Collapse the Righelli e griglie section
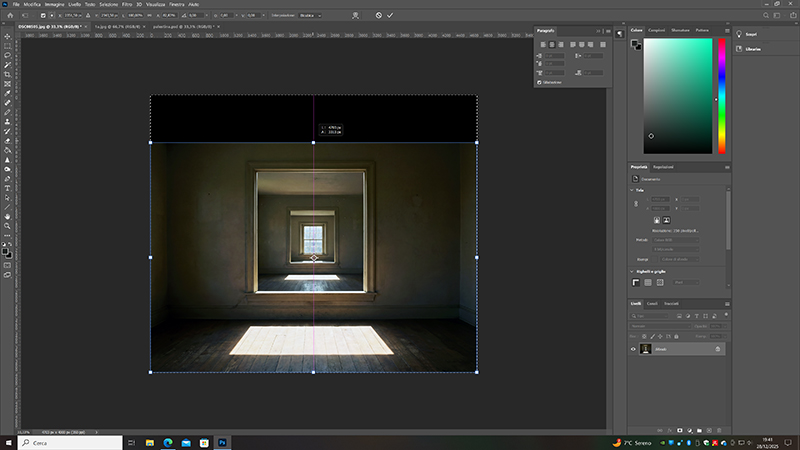Viewport: 800px width, 450px height. (634, 271)
